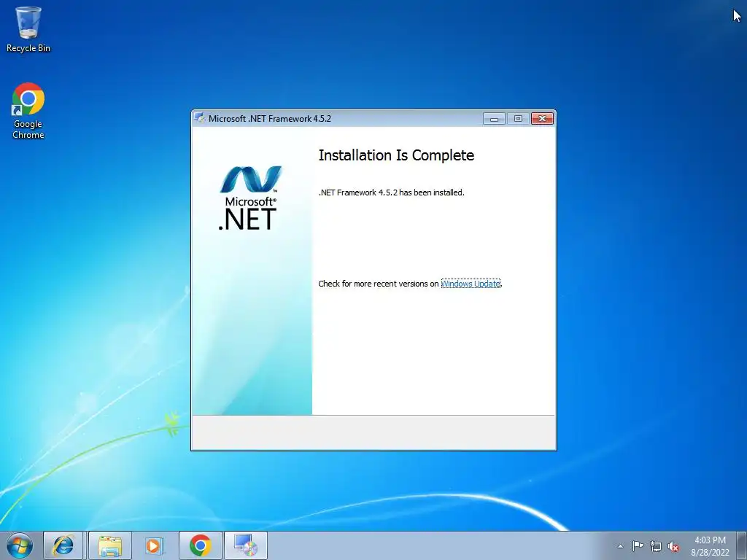Click the title 'Microsoft .NET Framework 4.5.2'
Image resolution: width=747 pixels, height=560 pixels.
click(270, 119)
